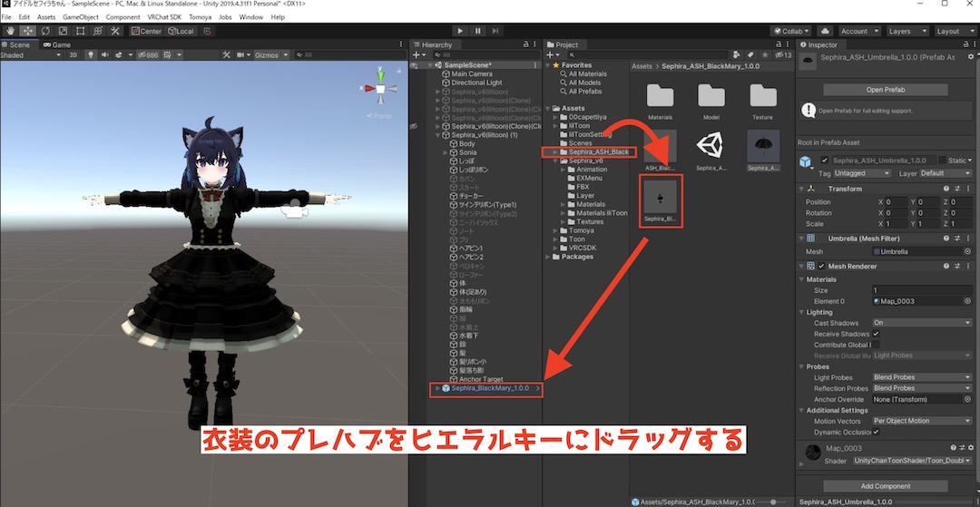This screenshot has width=980, height=507.
Task: Expand Sephira_BlackMary_1.0.0 in Hierarchy
Action: click(437, 388)
